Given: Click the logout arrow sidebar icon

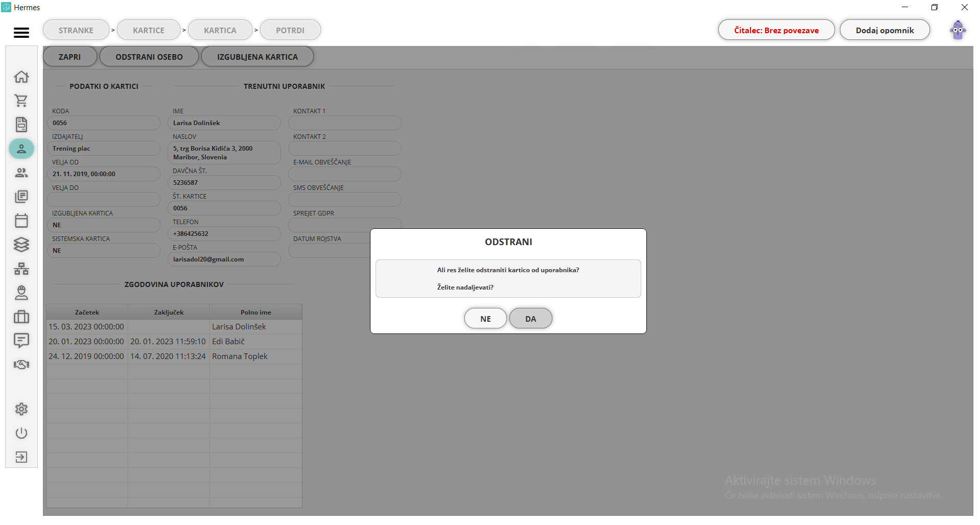Looking at the screenshot, I should click(21, 457).
